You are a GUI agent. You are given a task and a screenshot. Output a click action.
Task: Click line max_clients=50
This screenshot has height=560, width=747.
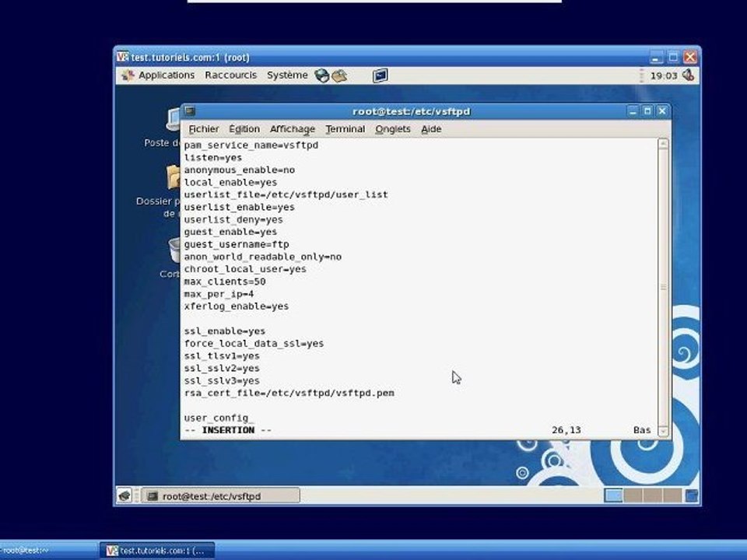pos(225,281)
